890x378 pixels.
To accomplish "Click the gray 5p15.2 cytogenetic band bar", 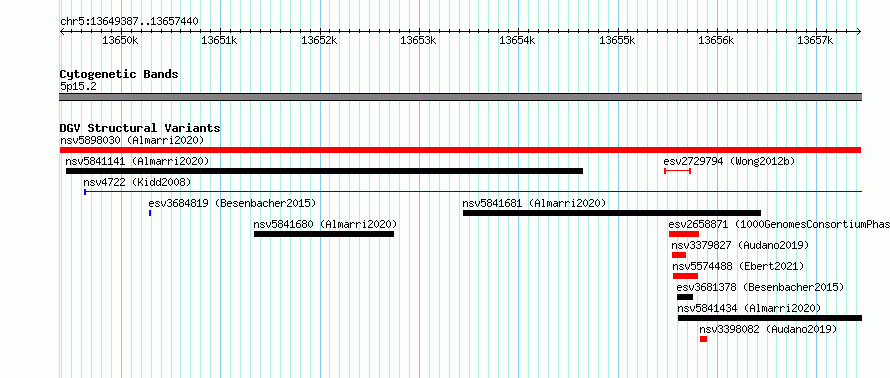I will coord(461,97).
